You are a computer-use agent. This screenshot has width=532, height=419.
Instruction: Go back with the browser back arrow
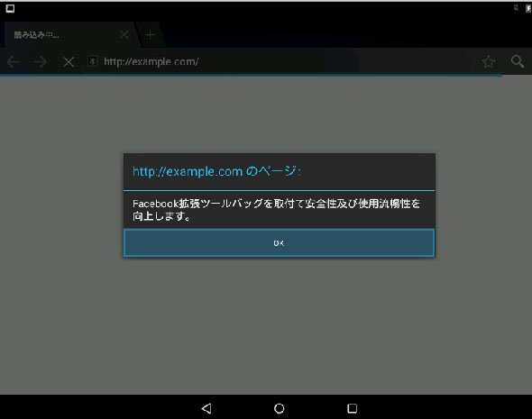[x=14, y=61]
